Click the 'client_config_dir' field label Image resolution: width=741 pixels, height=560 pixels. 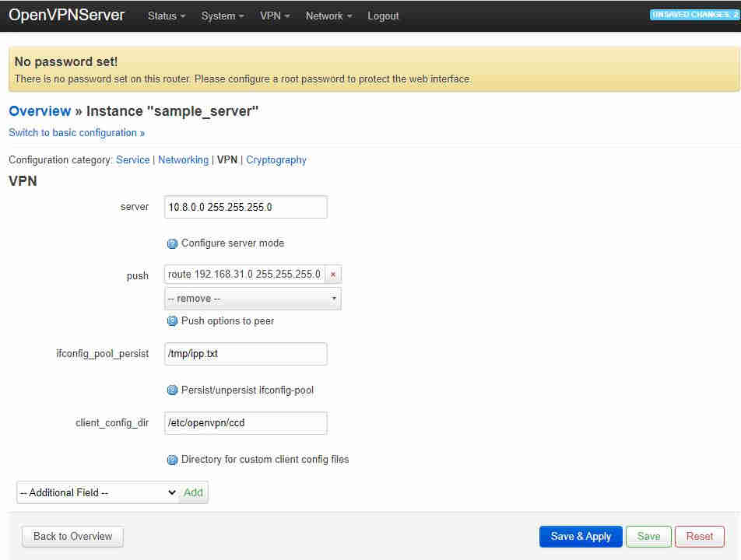(112, 423)
